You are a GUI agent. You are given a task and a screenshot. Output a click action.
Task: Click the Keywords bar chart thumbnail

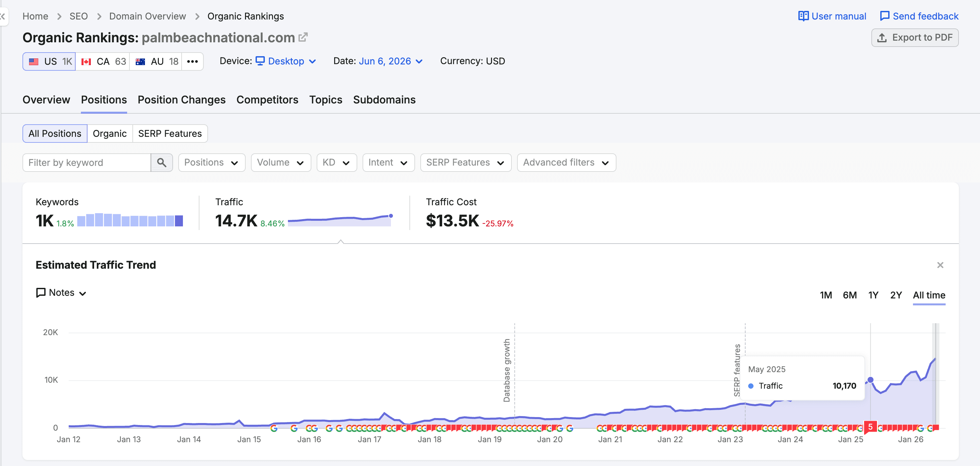(x=130, y=220)
